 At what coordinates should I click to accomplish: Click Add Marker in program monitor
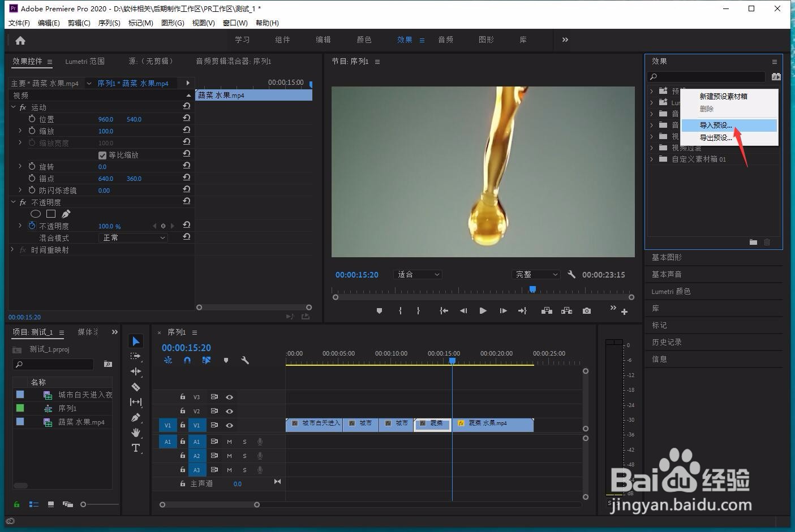pos(379,310)
